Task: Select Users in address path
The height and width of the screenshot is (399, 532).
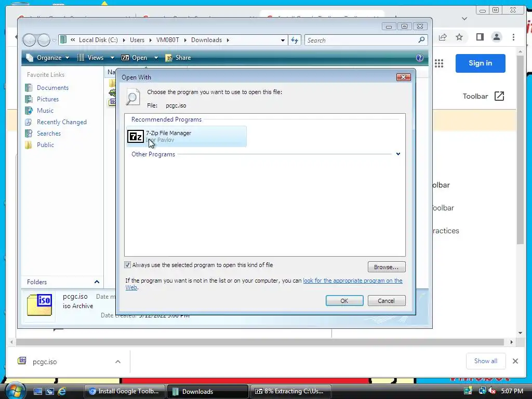Action: (137, 40)
